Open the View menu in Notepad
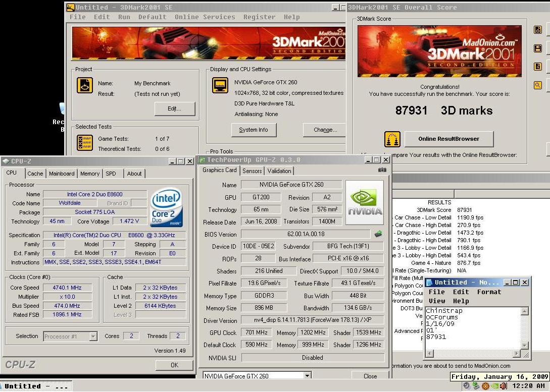The width and height of the screenshot is (550, 392). 437,301
